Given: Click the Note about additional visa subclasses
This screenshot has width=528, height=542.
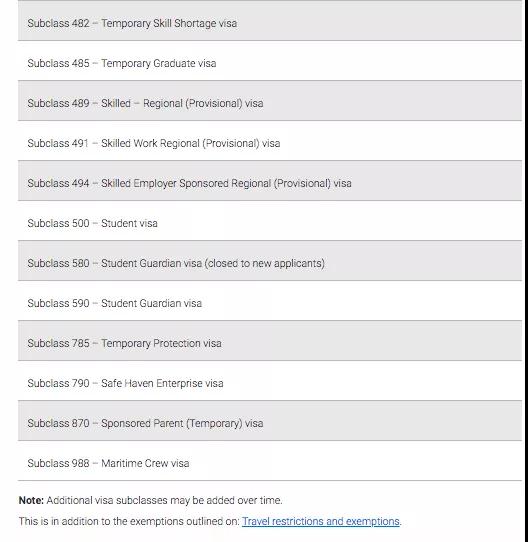Looking at the screenshot, I should pos(150,501).
